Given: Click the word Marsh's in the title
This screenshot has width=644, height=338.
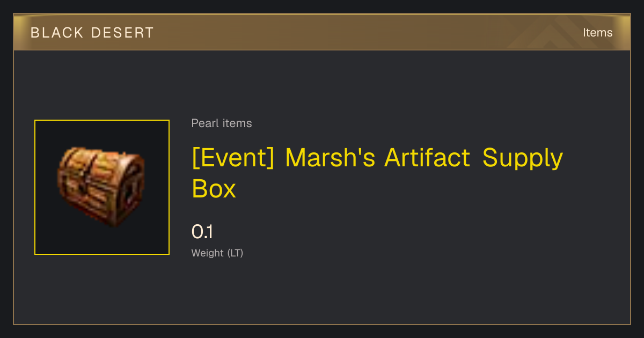Looking at the screenshot, I should pyautogui.click(x=330, y=158).
